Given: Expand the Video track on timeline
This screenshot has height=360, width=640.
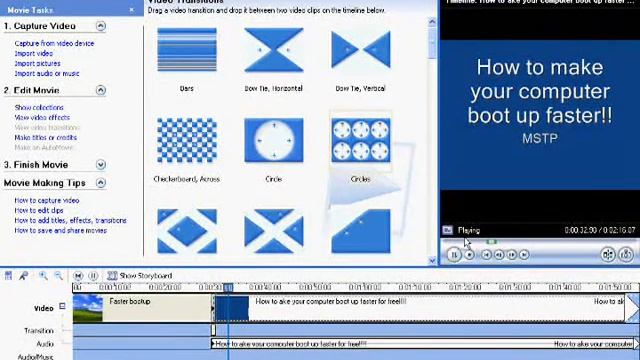Looking at the screenshot, I should coord(62,306).
